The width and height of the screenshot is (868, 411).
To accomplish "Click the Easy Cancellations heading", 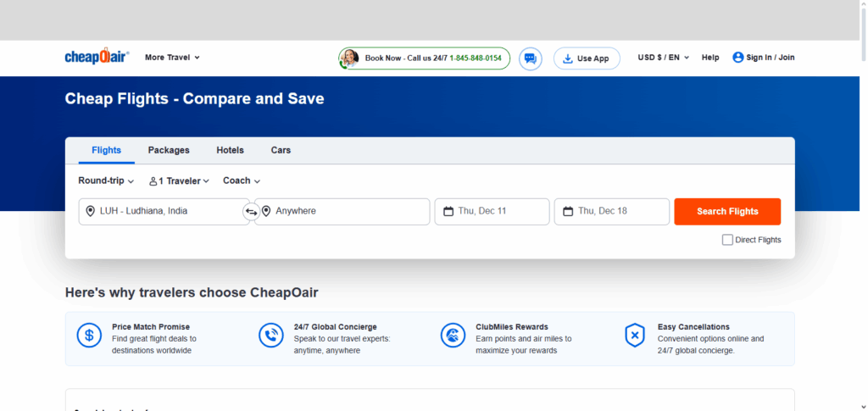I will (x=693, y=327).
